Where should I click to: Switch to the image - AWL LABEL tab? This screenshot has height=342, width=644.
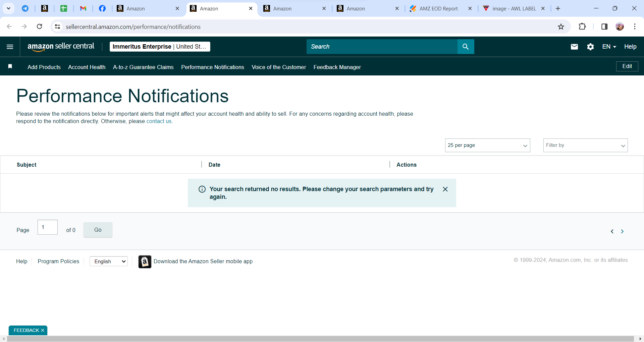click(514, 8)
